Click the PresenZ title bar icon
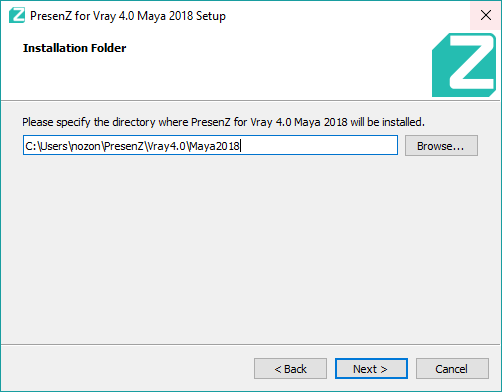The width and height of the screenshot is (502, 392). (17, 15)
